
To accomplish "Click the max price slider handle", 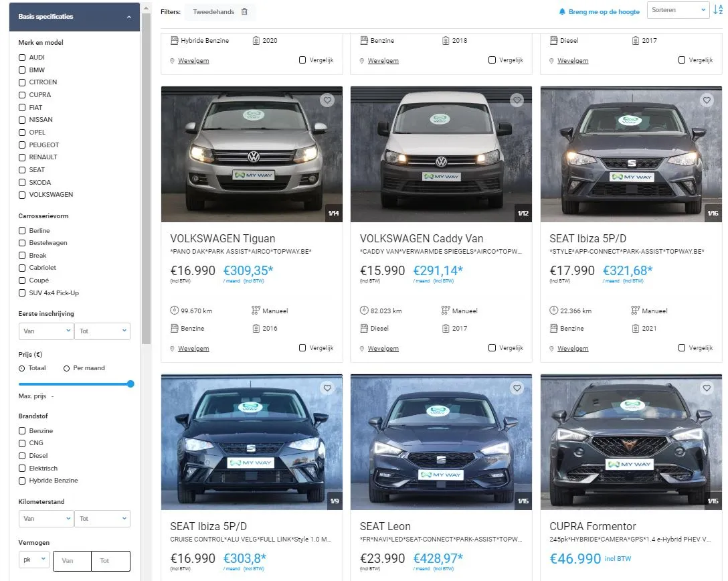I will (130, 384).
